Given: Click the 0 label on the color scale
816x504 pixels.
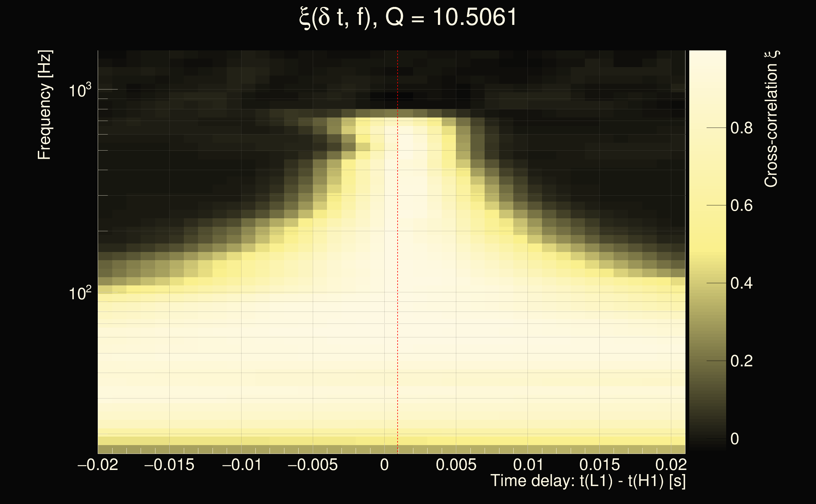Looking at the screenshot, I should click(x=735, y=439).
